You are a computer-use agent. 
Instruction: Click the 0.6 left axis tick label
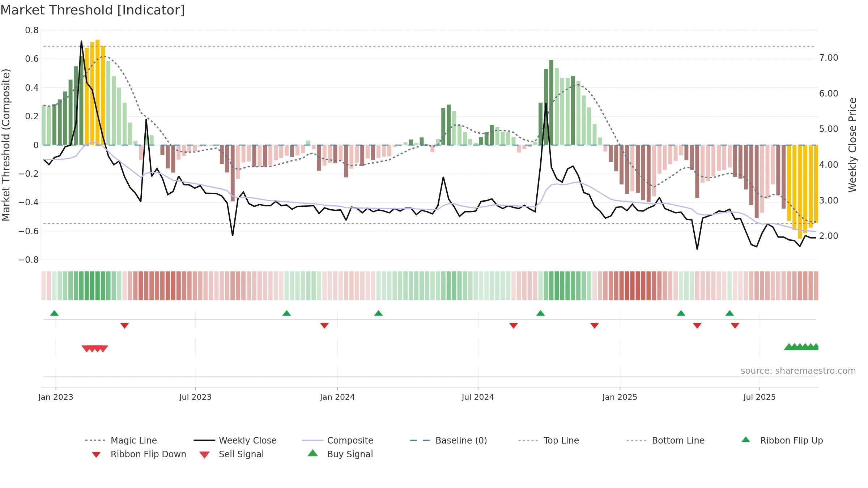[x=32, y=59]
